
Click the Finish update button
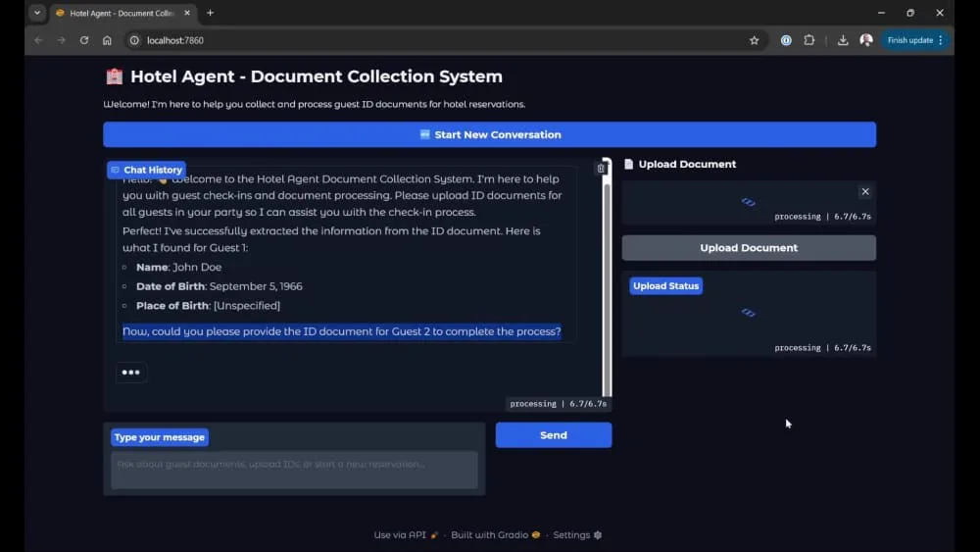(910, 40)
